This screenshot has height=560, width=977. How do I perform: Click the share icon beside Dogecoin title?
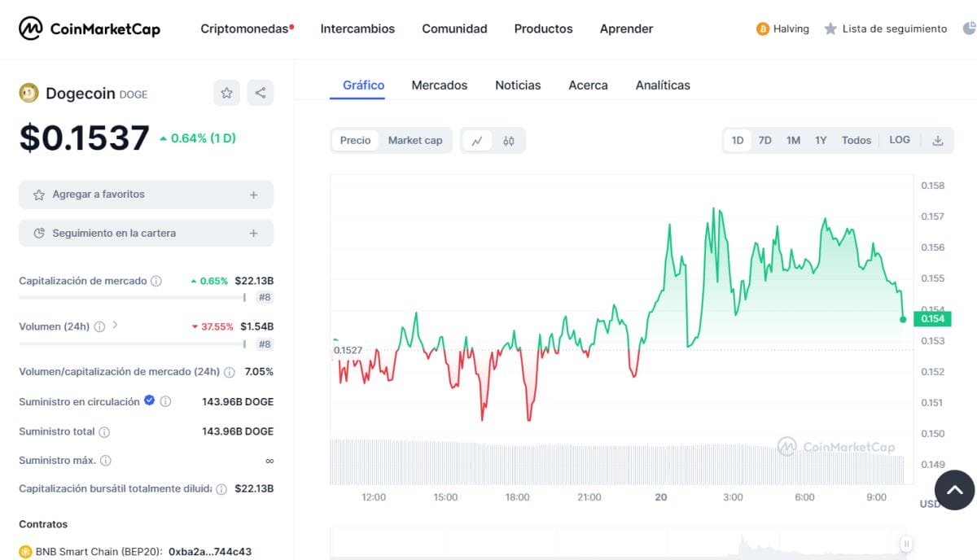[261, 93]
